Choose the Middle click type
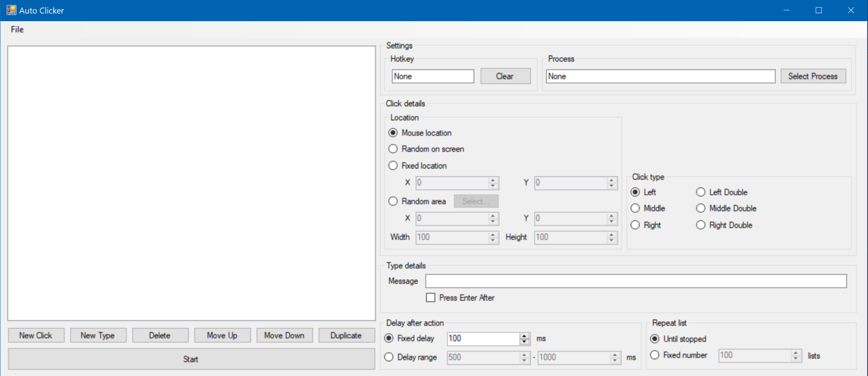The height and width of the screenshot is (376, 868). (636, 208)
